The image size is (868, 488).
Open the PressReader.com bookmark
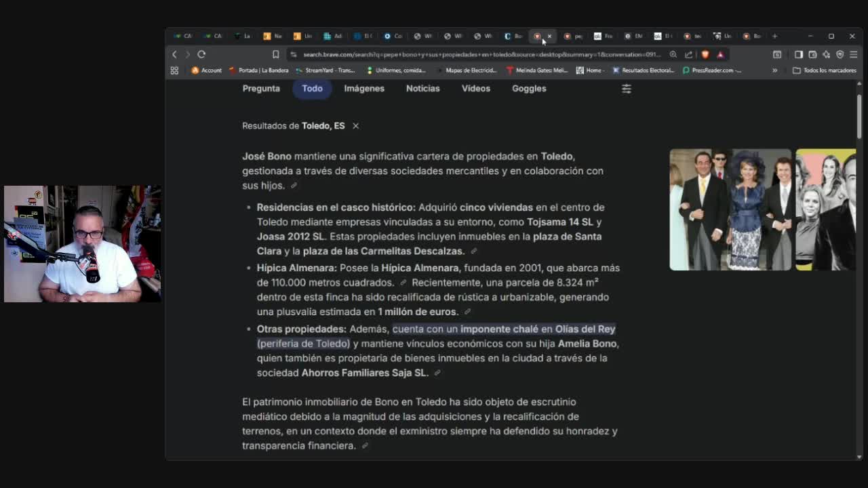[x=712, y=70]
